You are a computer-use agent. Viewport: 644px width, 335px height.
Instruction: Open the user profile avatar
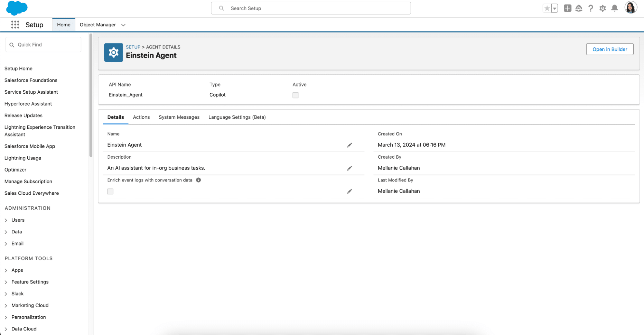click(631, 8)
